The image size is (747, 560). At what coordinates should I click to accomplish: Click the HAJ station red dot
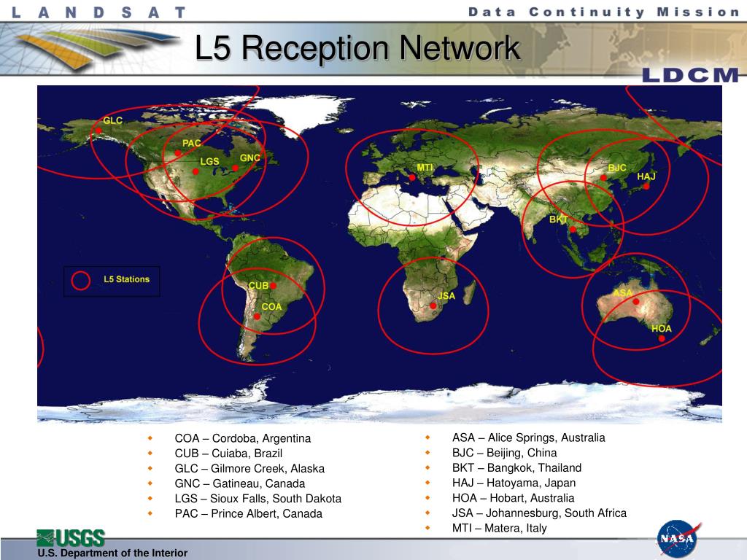point(646,186)
